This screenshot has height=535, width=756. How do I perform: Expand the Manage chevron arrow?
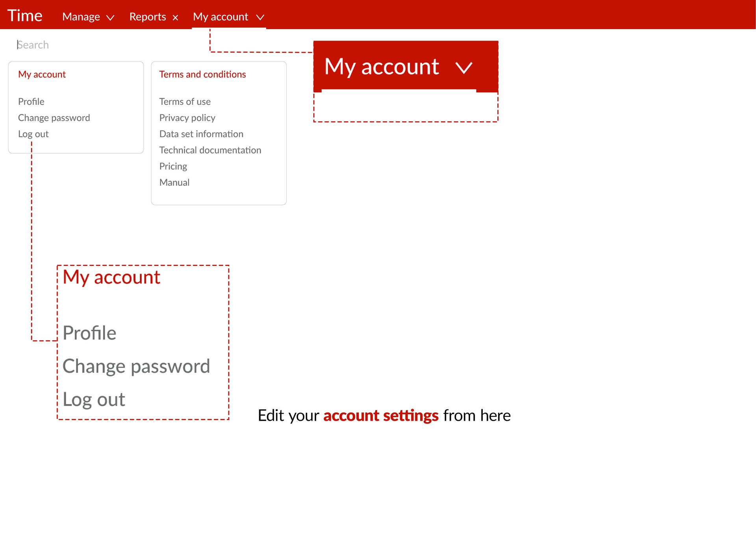[x=110, y=17]
